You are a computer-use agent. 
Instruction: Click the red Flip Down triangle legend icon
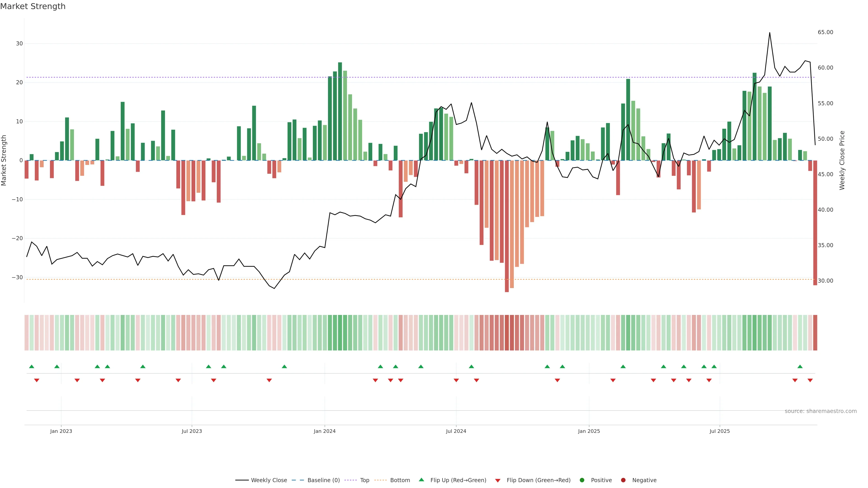[498, 481]
